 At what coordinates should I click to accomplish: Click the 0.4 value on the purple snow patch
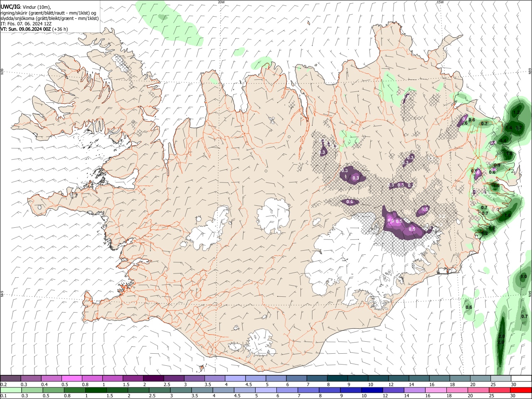tap(350, 202)
